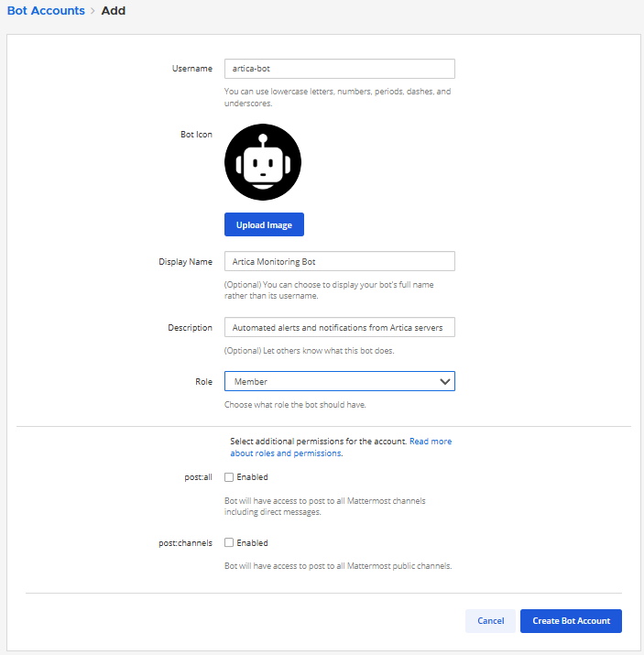Click the Role field label
The height and width of the screenshot is (655, 644).
pos(203,381)
